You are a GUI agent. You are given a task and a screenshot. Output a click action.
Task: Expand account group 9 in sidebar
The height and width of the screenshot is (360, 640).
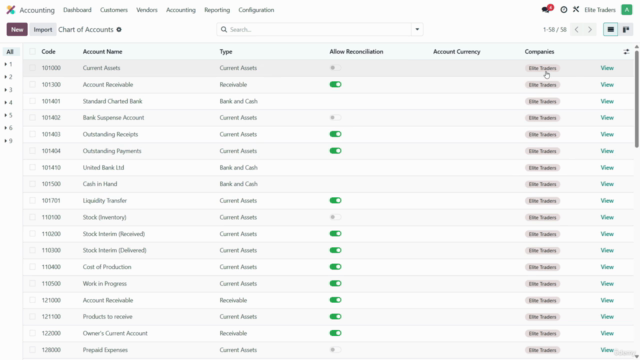[x=8, y=141]
